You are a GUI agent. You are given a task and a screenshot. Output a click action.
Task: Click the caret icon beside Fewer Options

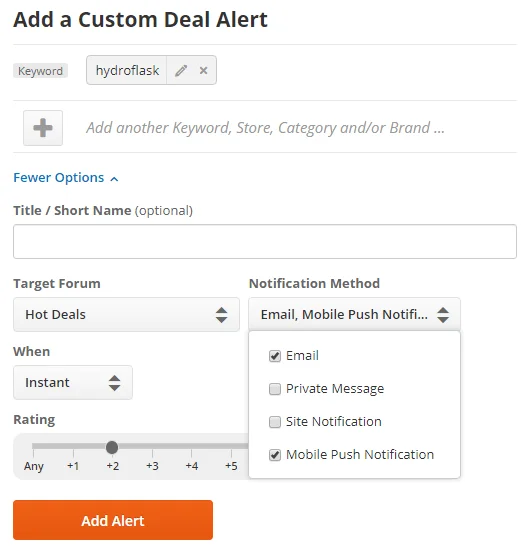click(114, 179)
